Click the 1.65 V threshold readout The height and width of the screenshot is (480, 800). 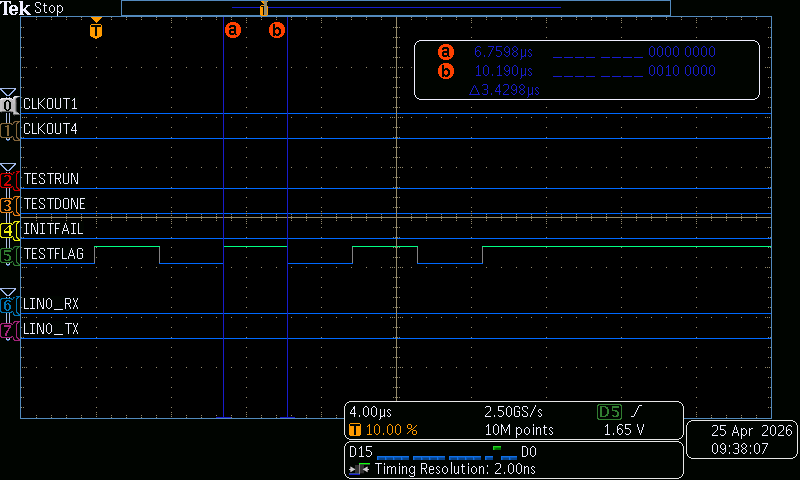623,430
